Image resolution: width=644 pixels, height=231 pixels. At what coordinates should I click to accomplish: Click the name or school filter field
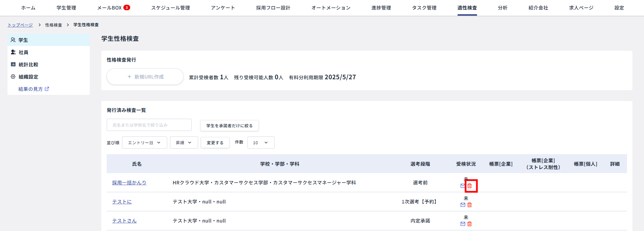[149, 125]
